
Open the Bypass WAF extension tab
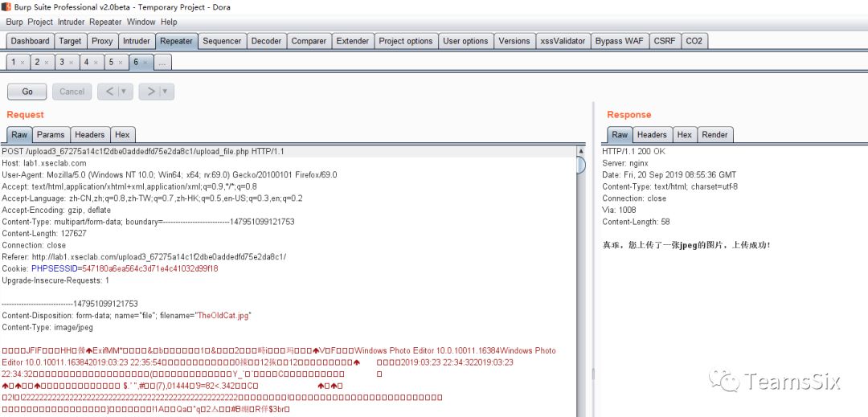[x=620, y=41]
